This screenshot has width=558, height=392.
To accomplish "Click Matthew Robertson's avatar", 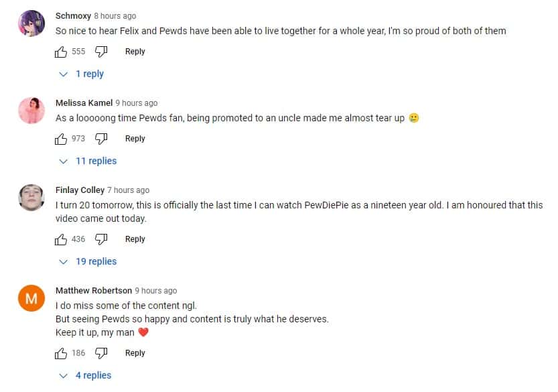I will pyautogui.click(x=31, y=298).
